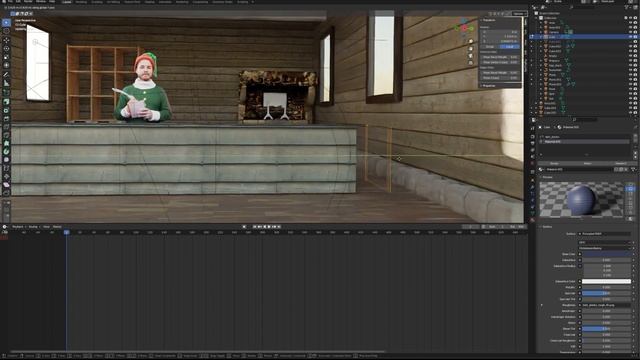The image size is (640, 360).
Task: Set transform orientation to Global
Action: click(490, 47)
